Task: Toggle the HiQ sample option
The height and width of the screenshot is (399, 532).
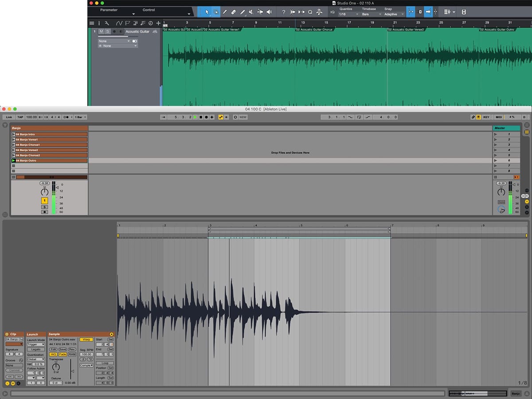Action: [x=53, y=354]
